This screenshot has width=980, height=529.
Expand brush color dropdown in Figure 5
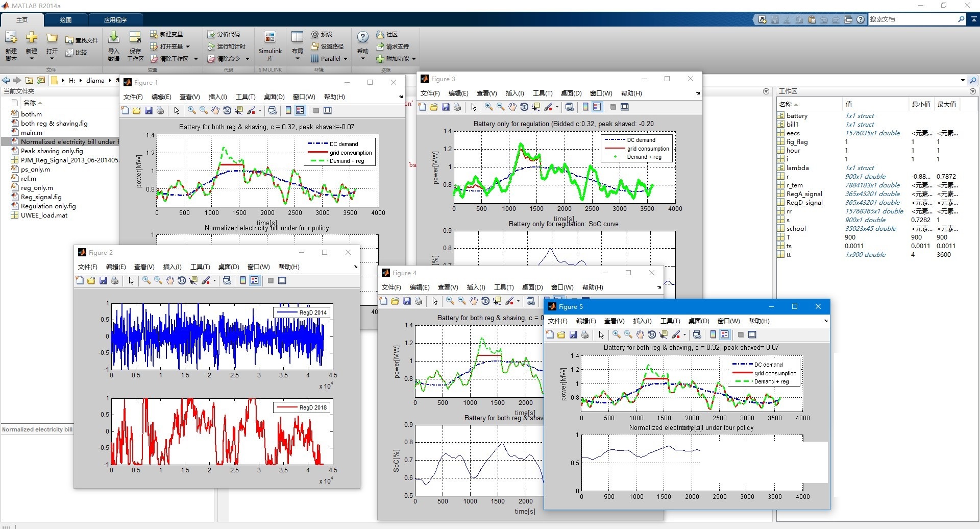[x=684, y=334]
